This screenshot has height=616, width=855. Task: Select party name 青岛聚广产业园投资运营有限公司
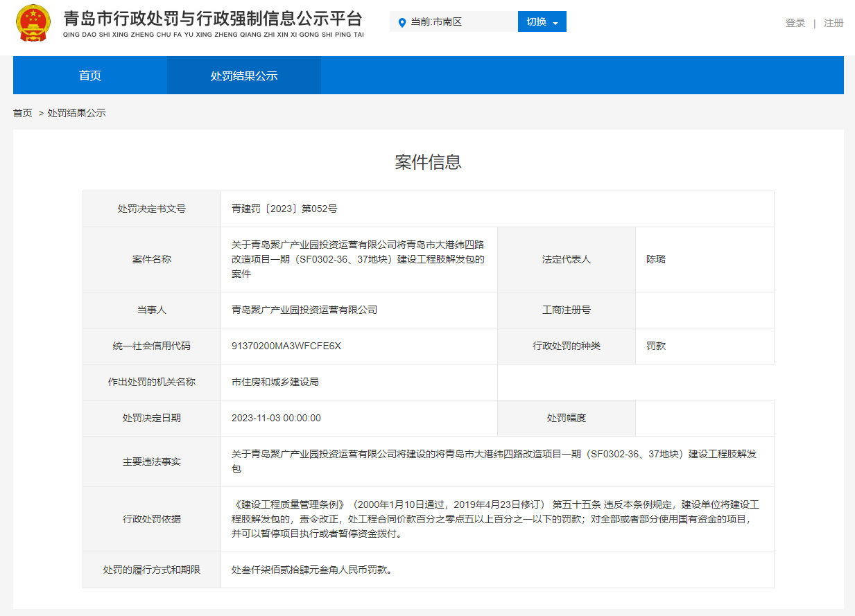point(304,310)
